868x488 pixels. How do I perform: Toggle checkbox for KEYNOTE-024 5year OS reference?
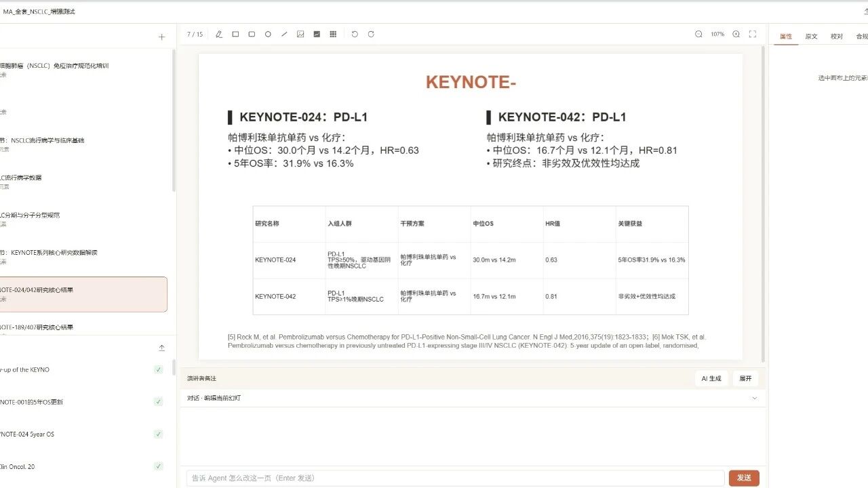pos(158,434)
